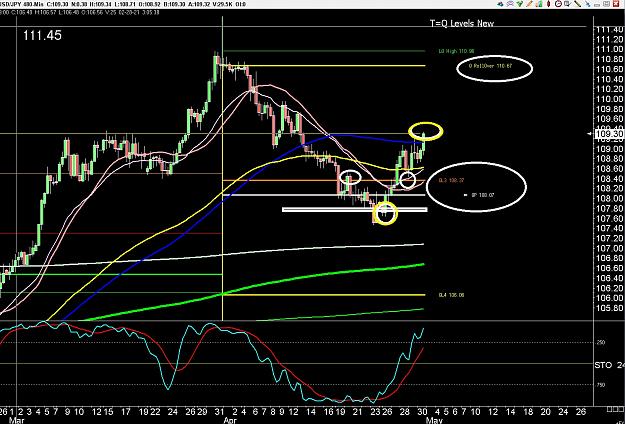Screen dimensions: 625x424
Task: Click the 111.40 price axis label
Action: pos(610,30)
